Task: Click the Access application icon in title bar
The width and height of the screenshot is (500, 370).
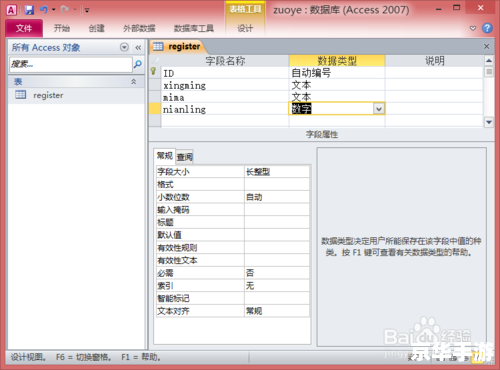Action: coord(11,10)
